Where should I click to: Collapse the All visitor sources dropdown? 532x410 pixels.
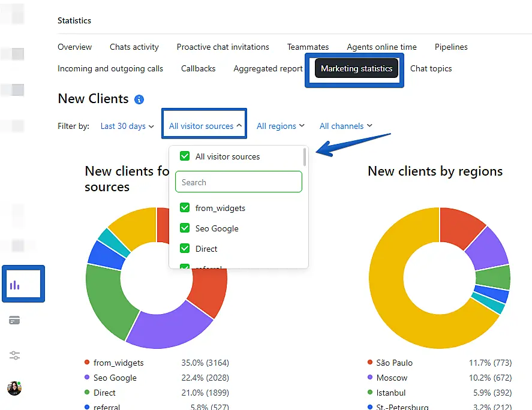click(x=205, y=126)
